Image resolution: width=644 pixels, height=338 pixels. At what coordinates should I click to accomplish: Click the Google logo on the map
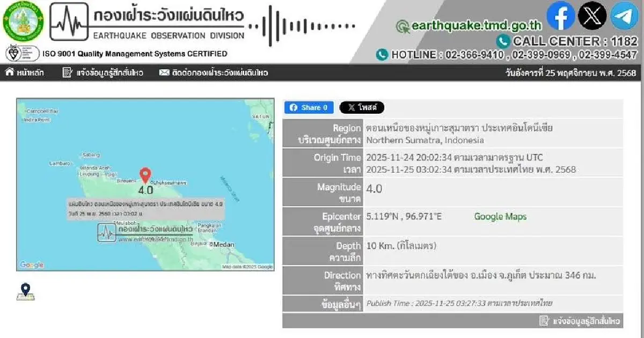(x=32, y=263)
